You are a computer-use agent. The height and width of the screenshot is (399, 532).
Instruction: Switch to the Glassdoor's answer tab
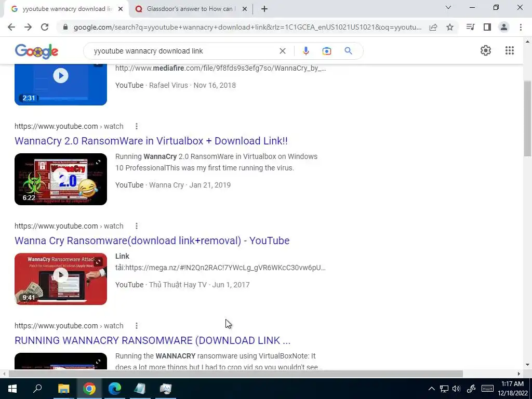point(191,9)
